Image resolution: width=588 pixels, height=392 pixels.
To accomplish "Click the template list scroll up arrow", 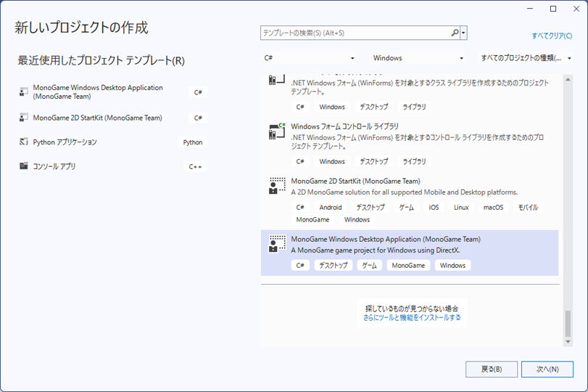I will pyautogui.click(x=568, y=80).
